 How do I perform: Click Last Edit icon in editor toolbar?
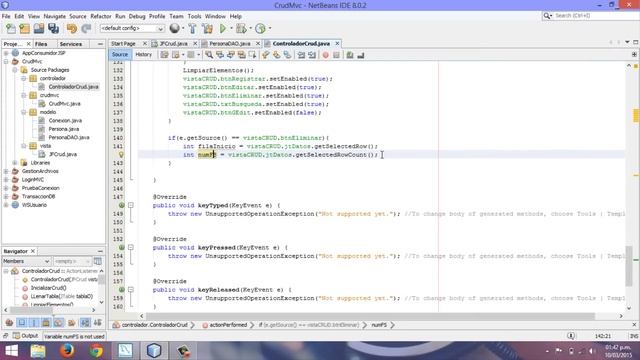(x=164, y=55)
